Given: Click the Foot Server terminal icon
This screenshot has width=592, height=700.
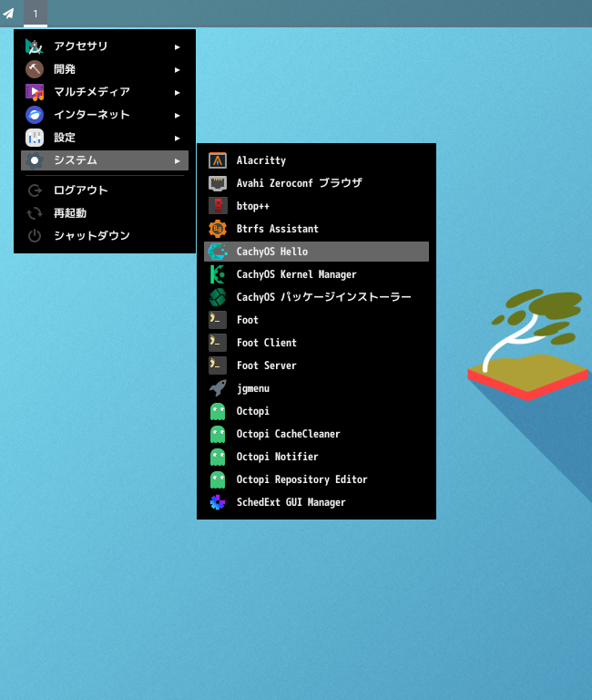Looking at the screenshot, I should [x=218, y=365].
